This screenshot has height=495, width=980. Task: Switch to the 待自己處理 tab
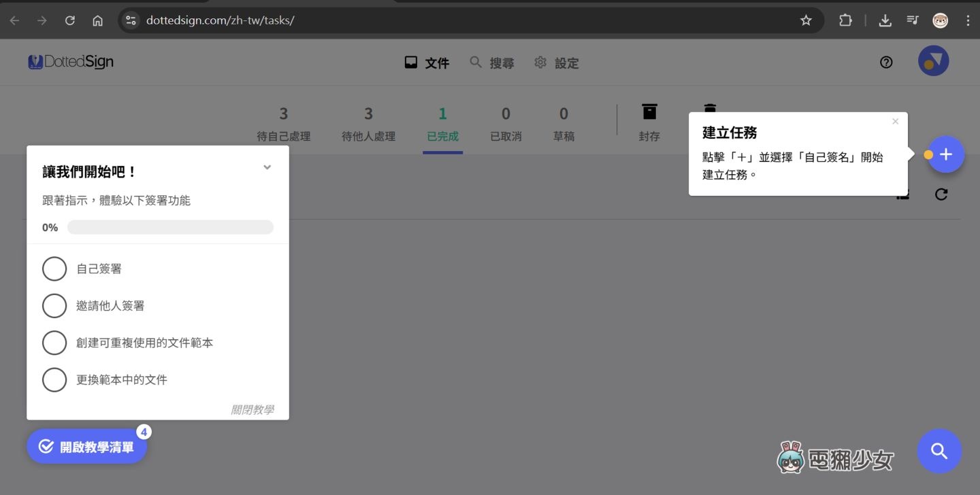pyautogui.click(x=284, y=124)
